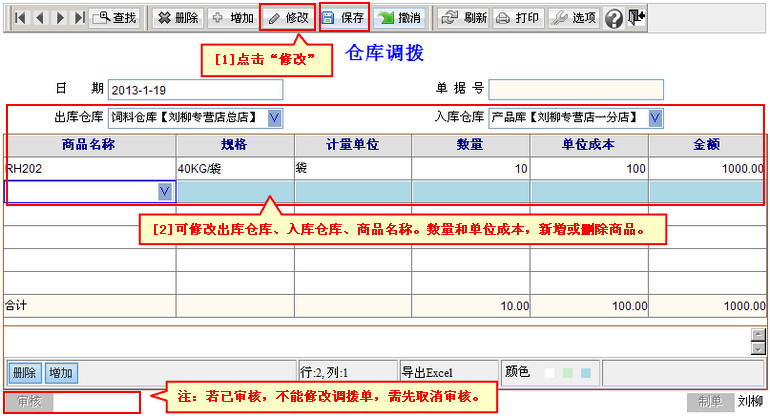Go to the next record
Viewport: 770px width, 418px height.
tap(59, 18)
